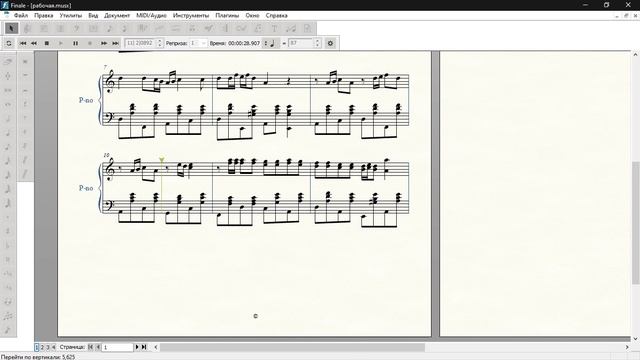Image resolution: width=640 pixels, height=360 pixels.
Task: Pick the eighth note duration in palette
Action: pos(8,147)
